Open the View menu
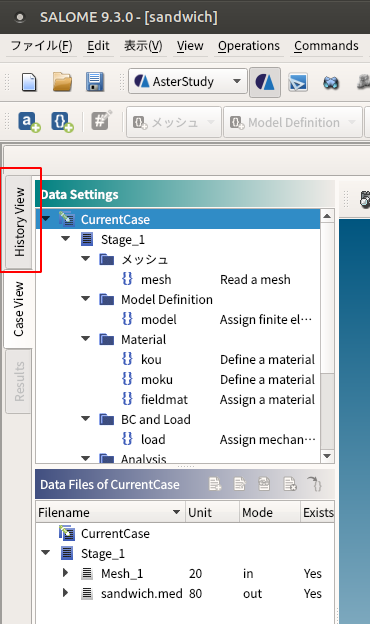 coord(190,46)
